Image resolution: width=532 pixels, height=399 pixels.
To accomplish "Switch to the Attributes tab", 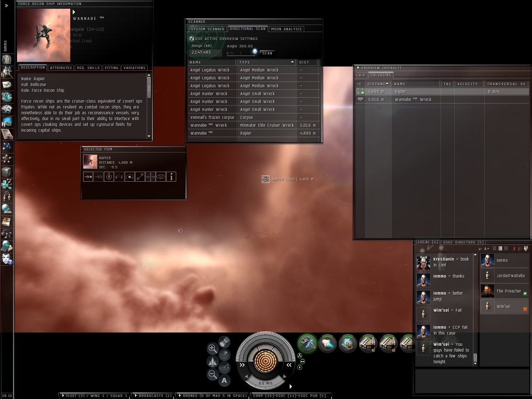I will 61,68.
